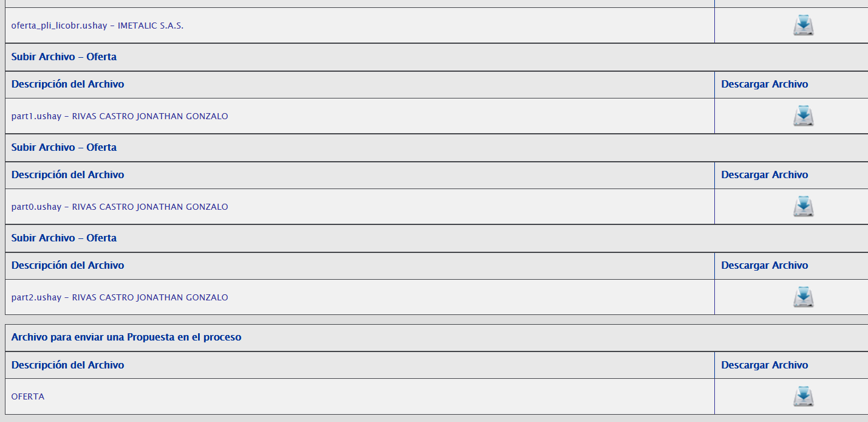Download the part0.ushay file
The height and width of the screenshot is (422, 868).
click(x=803, y=206)
